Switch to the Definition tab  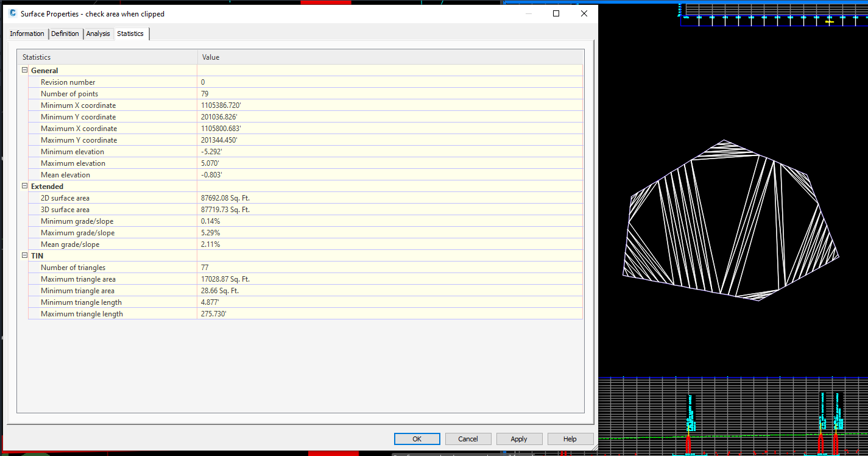tap(65, 34)
